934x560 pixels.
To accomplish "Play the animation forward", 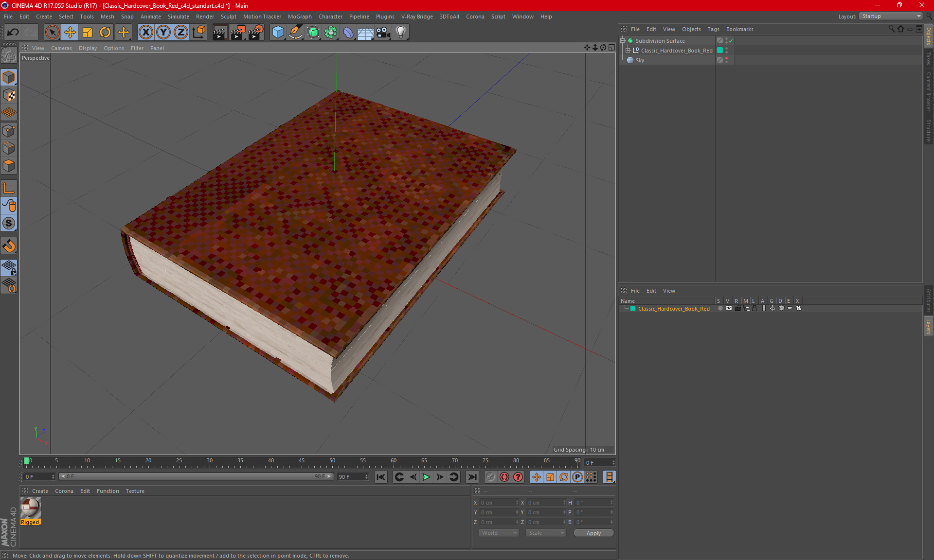I will point(426,477).
